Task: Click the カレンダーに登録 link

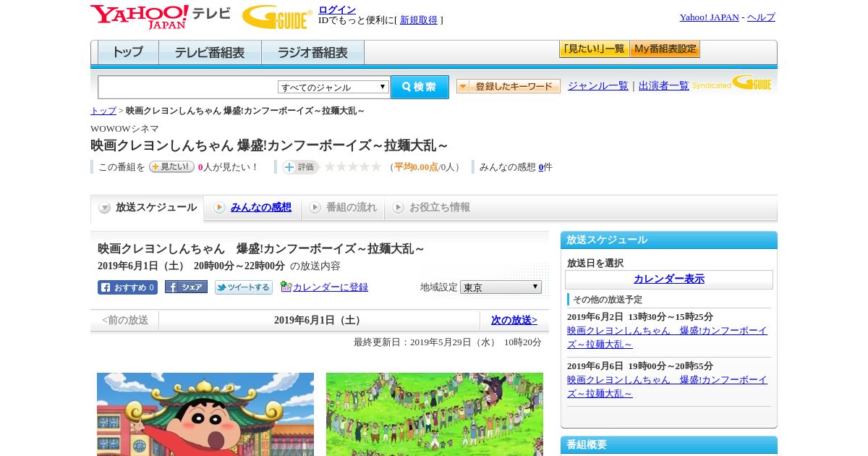Action: (x=331, y=287)
